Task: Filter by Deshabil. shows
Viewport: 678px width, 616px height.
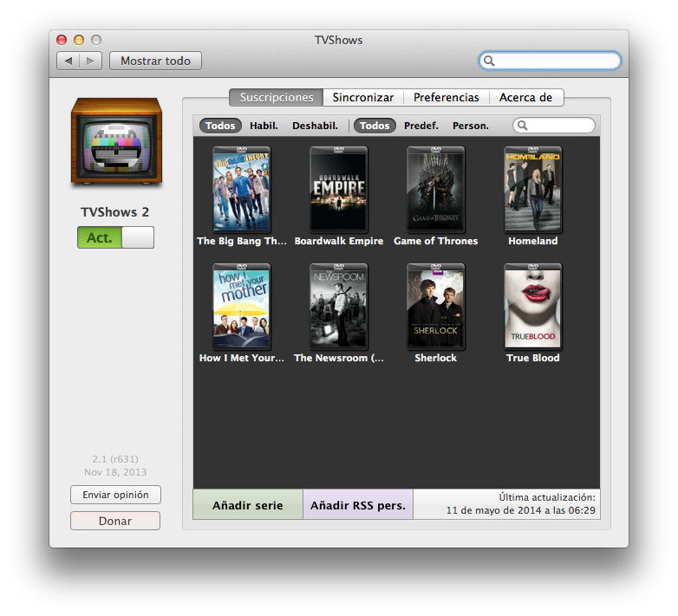Action: (315, 126)
